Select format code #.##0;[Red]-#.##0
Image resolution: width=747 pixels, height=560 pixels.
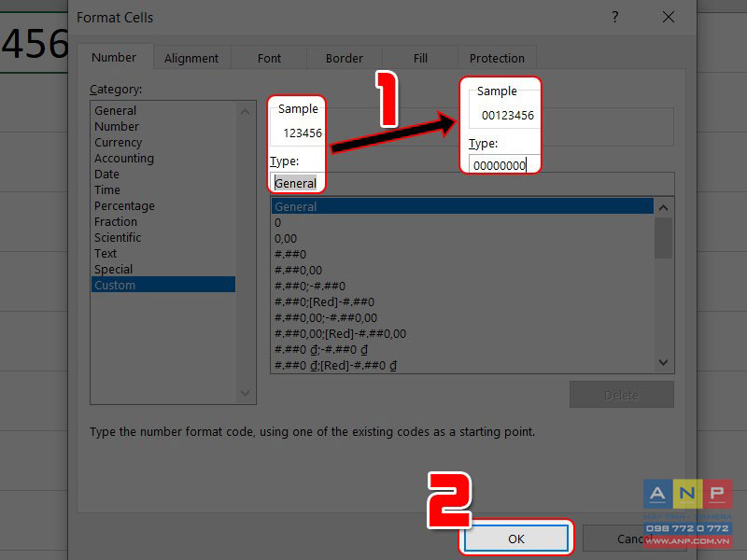click(462, 301)
